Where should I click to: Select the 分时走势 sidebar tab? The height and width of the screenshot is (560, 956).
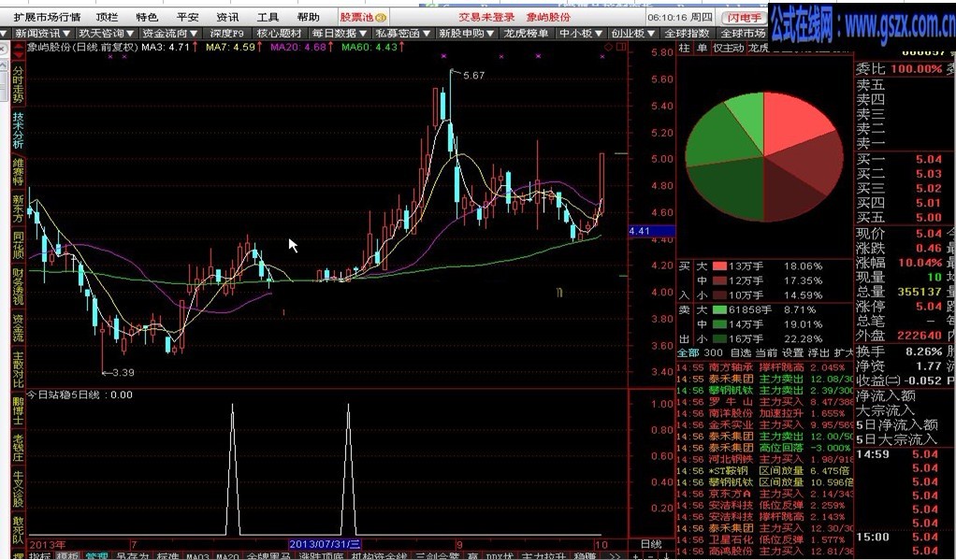point(19,83)
